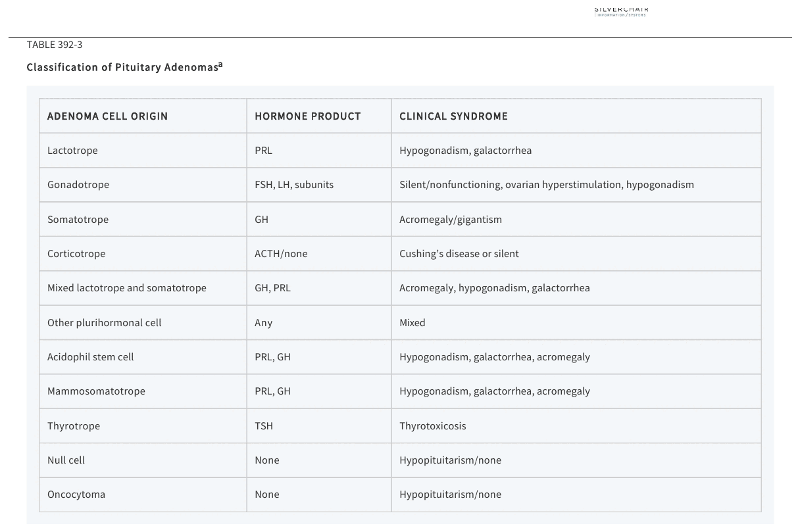Select the Gonadotrope cell
This screenshot has height=532, width=800.
pos(143,185)
